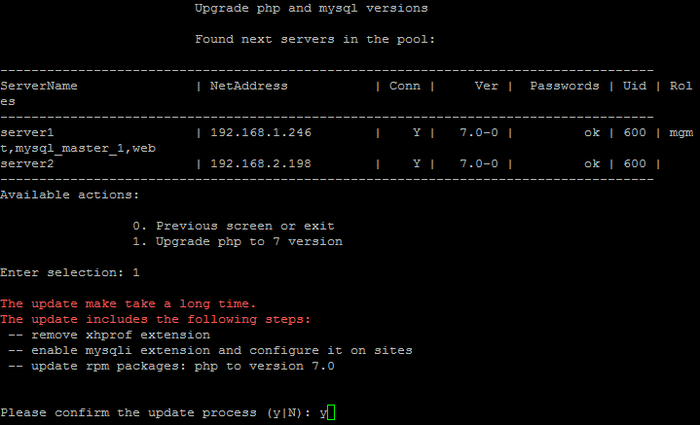Click the NetAddress column header

pyautogui.click(x=249, y=86)
